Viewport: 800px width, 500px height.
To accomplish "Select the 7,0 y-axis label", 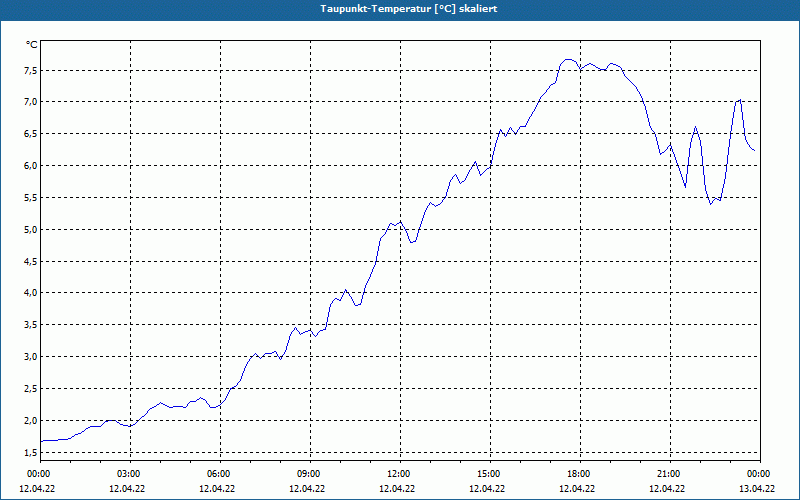I will click(x=31, y=102).
